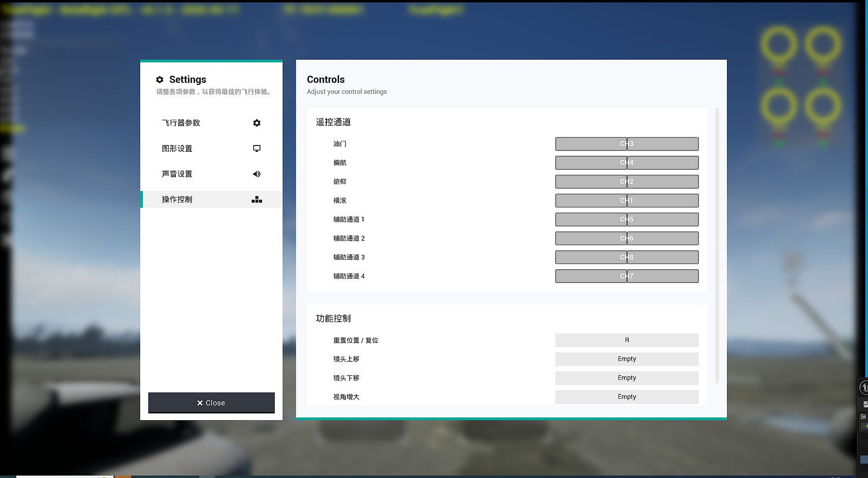This screenshot has height=478, width=868.
Task: Close the Settings dialog with the Close button
Action: (x=212, y=403)
